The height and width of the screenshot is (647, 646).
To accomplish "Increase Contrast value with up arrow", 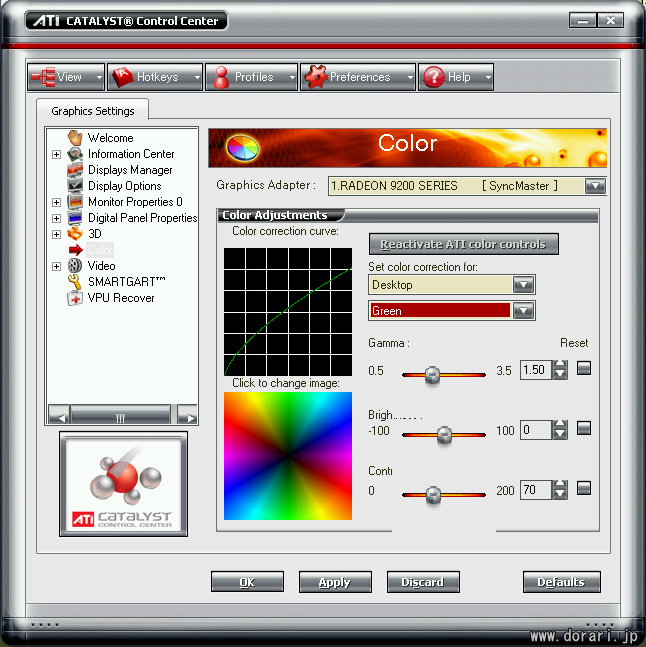I will (x=560, y=484).
